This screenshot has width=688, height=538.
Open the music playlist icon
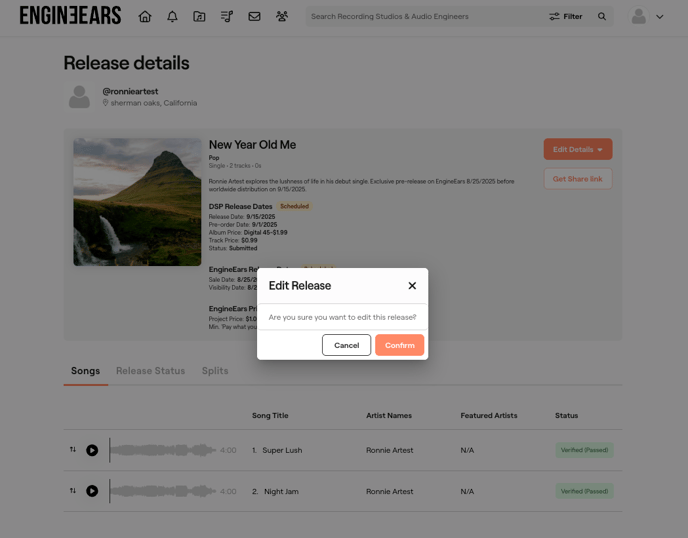click(x=227, y=17)
